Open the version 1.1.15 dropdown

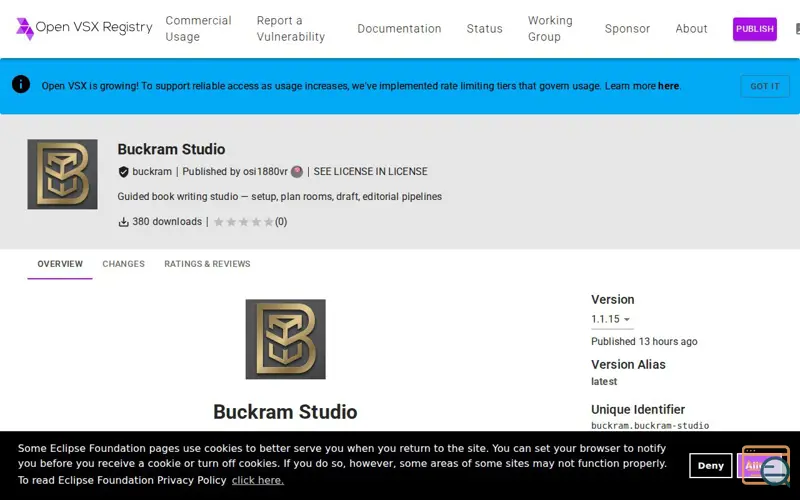(612, 319)
